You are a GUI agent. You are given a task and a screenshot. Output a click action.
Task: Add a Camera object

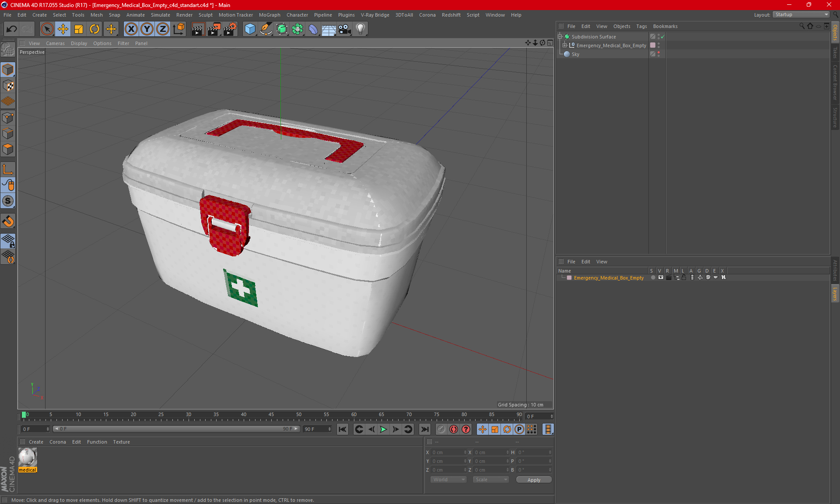click(345, 29)
